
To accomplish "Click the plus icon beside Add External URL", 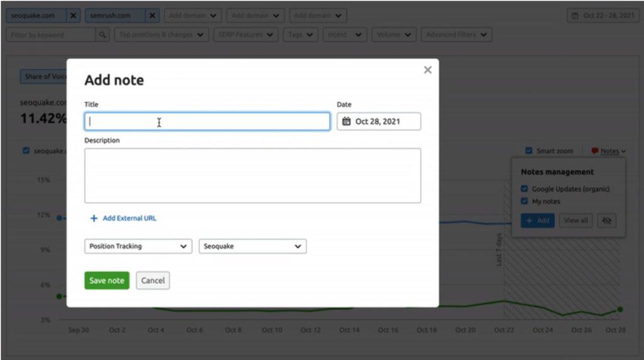I will 94,219.
